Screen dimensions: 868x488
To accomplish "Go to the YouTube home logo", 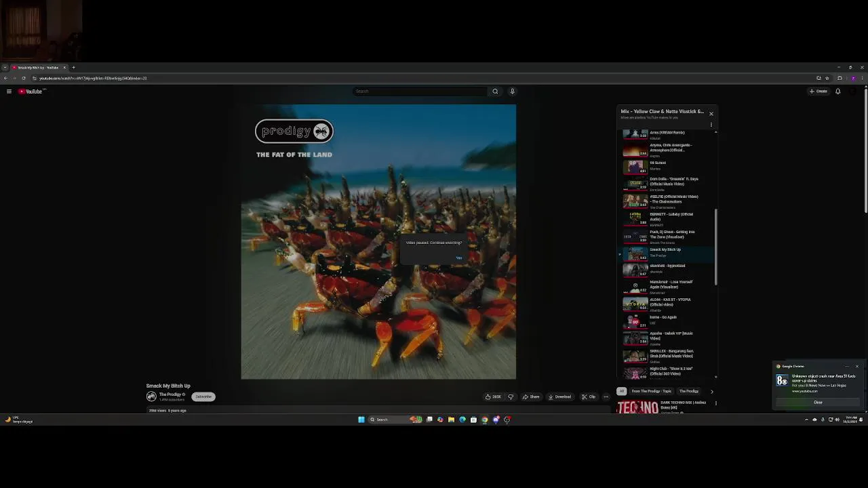I will (31, 91).
